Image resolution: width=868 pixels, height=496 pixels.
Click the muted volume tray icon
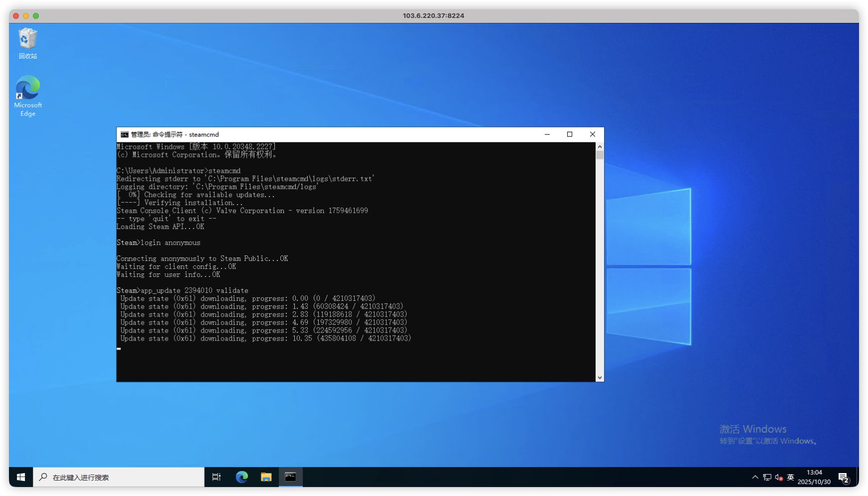pos(779,477)
